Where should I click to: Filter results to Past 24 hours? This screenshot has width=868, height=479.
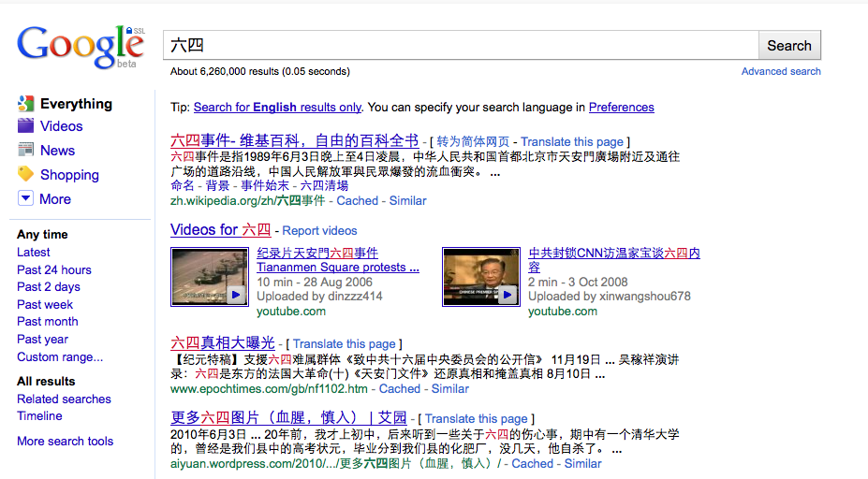coord(54,269)
